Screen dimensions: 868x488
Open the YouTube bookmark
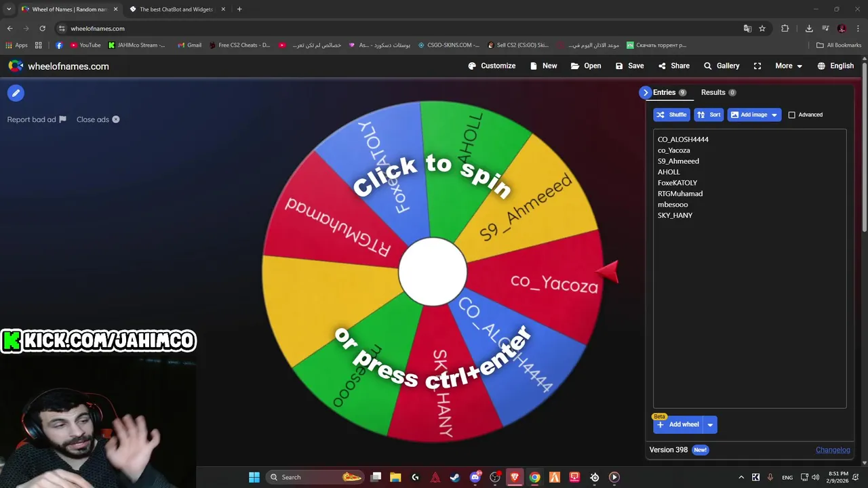(x=85, y=45)
